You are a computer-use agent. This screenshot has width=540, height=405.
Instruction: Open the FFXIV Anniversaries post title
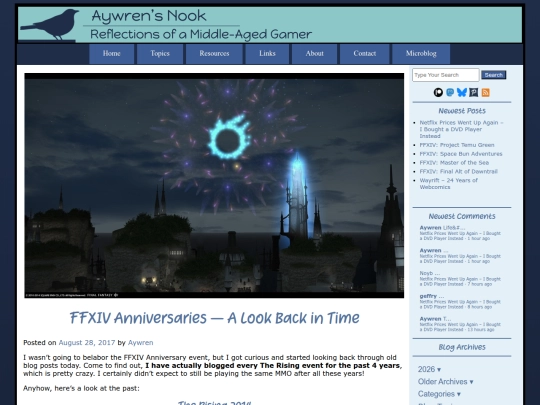(x=214, y=318)
